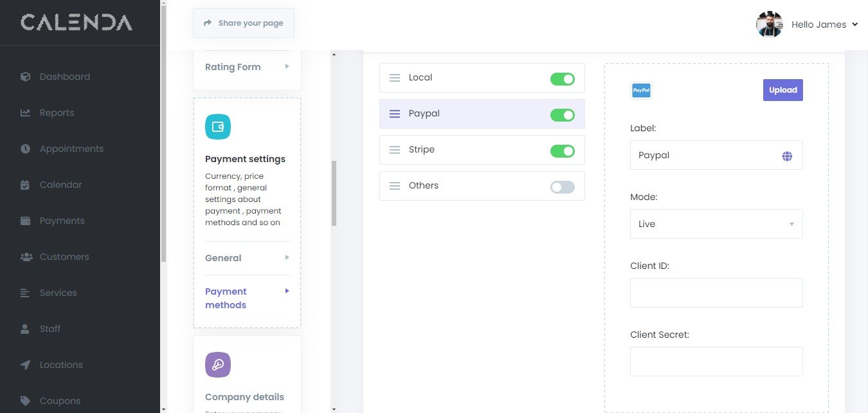Turn off the Stripe payment toggle
This screenshot has width=868, height=413.
pyautogui.click(x=562, y=151)
